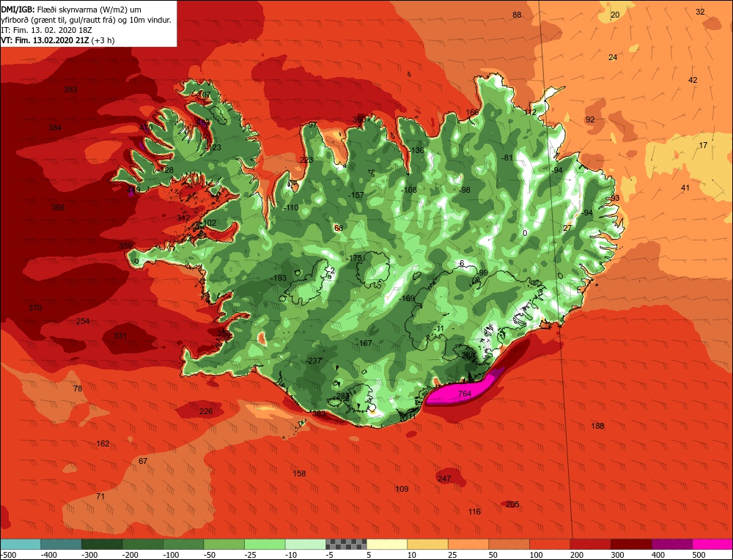The height and width of the screenshot is (560, 733).
Task: Select the -98 value over land
Action: coord(465,190)
